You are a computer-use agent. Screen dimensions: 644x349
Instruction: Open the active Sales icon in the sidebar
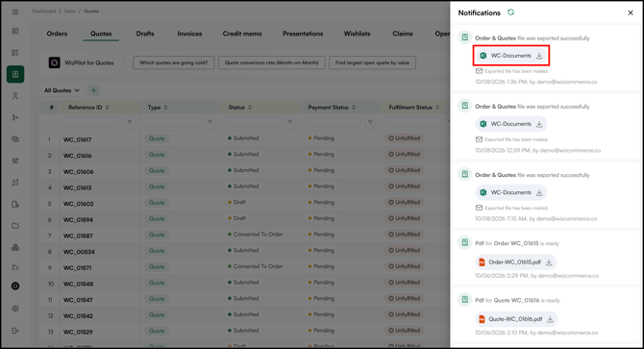click(15, 74)
